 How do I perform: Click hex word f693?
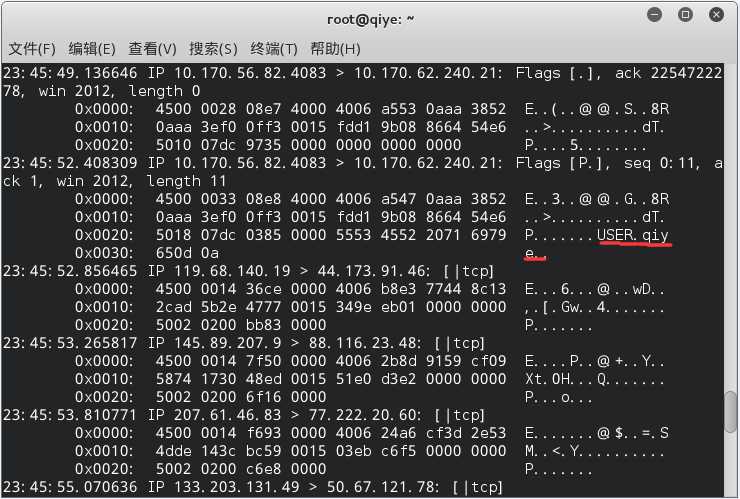pos(263,433)
